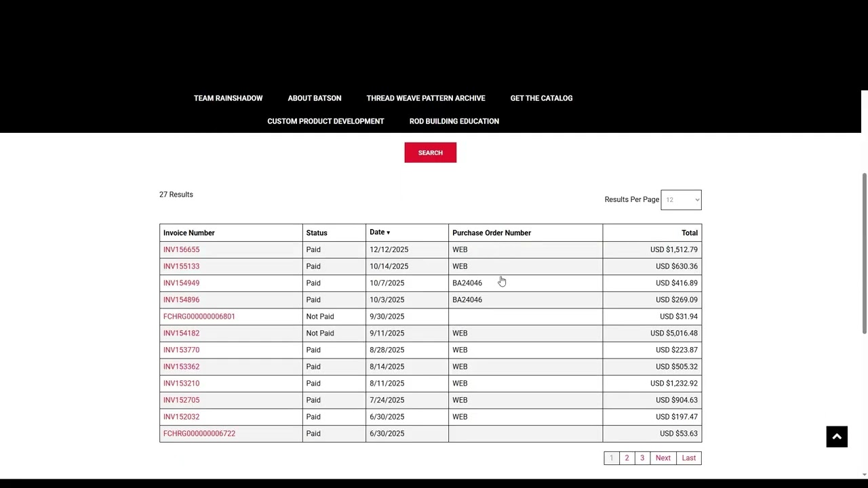868x488 pixels.
Task: Open Thread Weave Pattern Archive menu
Action: pyautogui.click(x=426, y=98)
